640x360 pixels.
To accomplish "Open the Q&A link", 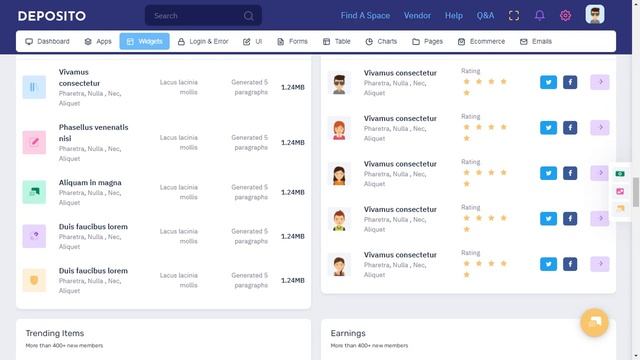I will coord(485,16).
